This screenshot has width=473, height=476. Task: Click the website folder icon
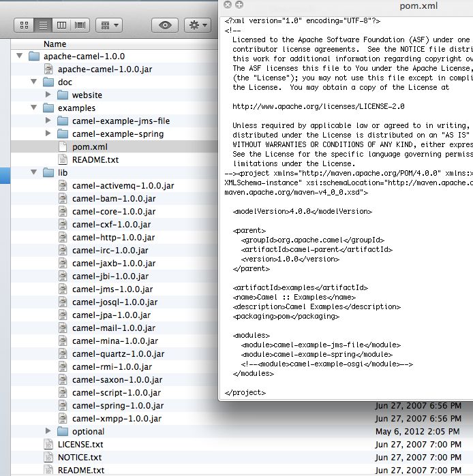click(63, 95)
